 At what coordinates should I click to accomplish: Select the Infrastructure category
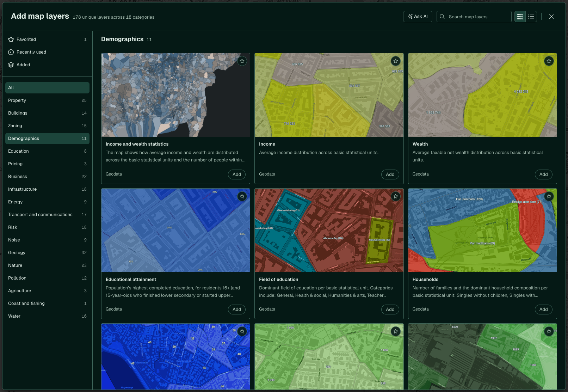[x=47, y=189]
